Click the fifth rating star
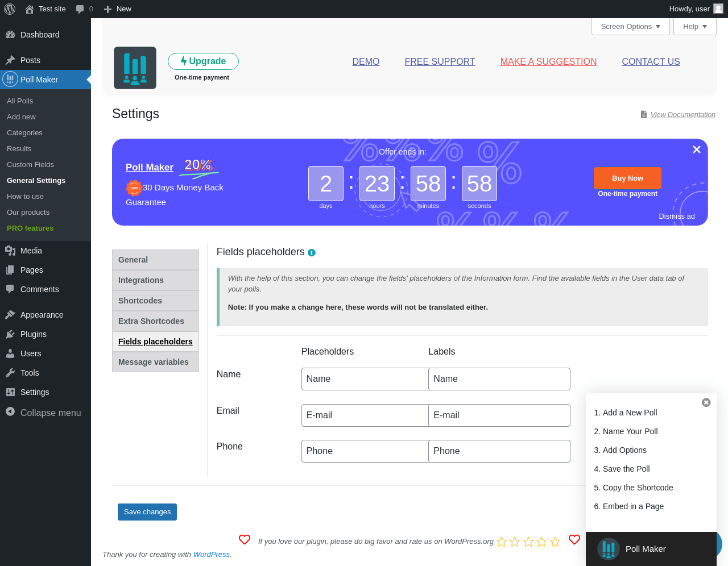The width and height of the screenshot is (728, 566). (x=555, y=542)
